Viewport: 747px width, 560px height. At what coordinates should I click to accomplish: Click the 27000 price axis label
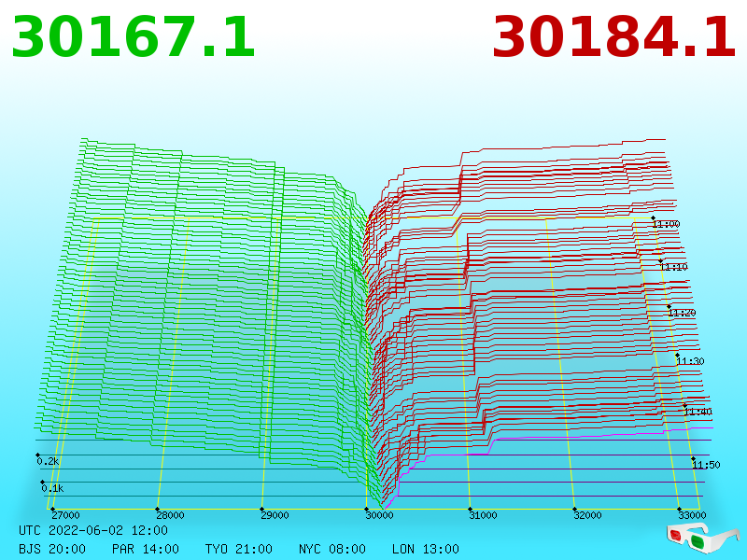(x=65, y=515)
